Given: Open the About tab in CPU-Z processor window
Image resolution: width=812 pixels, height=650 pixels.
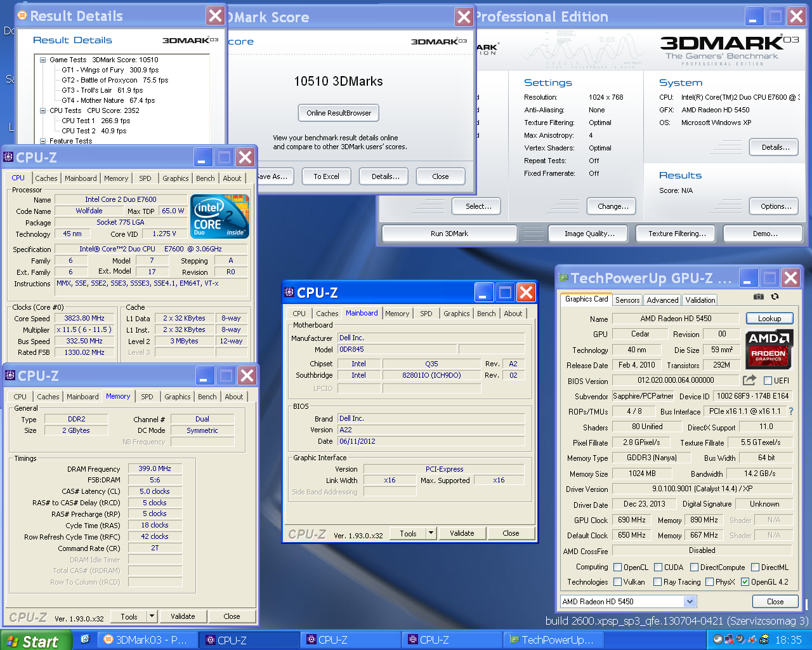Looking at the screenshot, I should [232, 178].
